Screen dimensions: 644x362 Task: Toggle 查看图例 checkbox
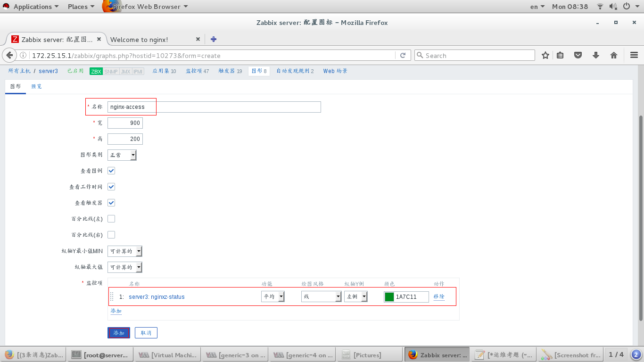pos(111,171)
